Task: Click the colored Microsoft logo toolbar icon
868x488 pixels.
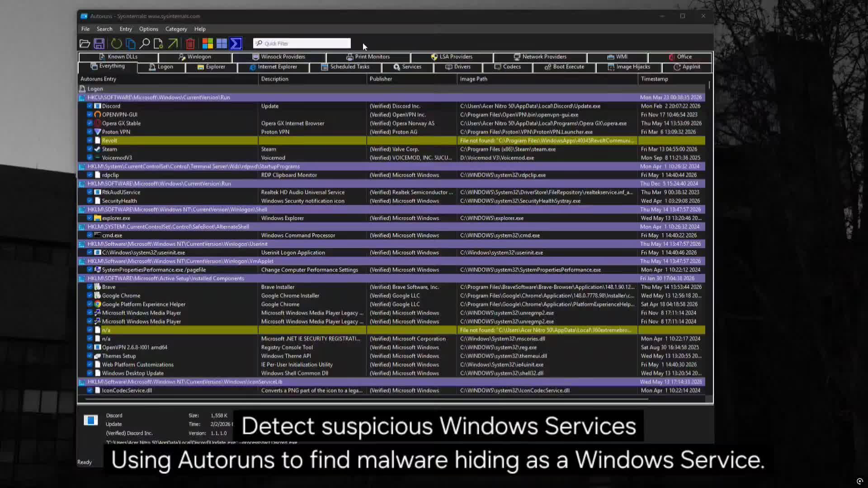Action: coord(208,43)
